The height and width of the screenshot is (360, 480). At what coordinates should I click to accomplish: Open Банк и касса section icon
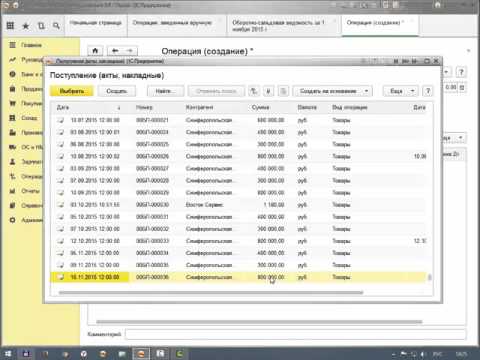pos(13,74)
